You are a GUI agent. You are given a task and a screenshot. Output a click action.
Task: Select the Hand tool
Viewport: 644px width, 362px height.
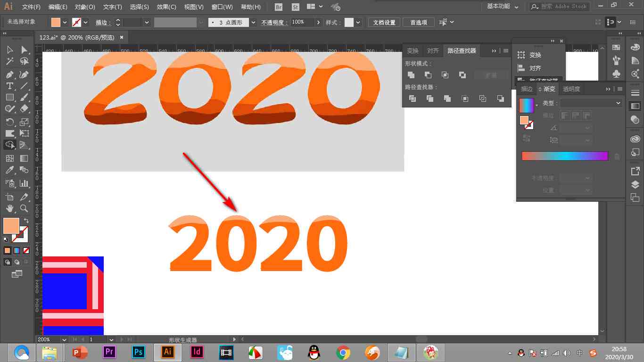[x=9, y=208]
